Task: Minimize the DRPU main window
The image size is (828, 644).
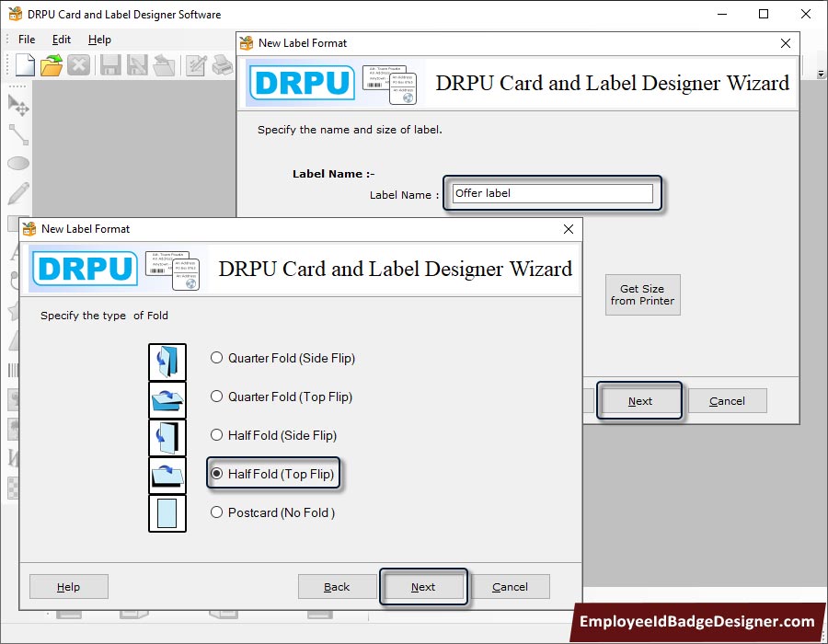Action: 722,14
